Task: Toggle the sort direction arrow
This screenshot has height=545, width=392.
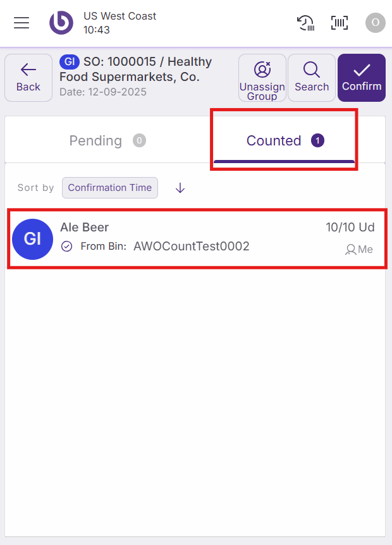Action: [180, 188]
